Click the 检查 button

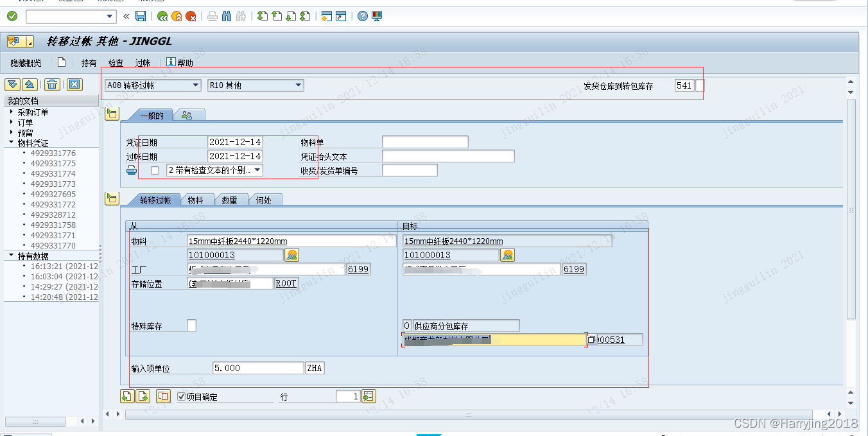[x=116, y=63]
